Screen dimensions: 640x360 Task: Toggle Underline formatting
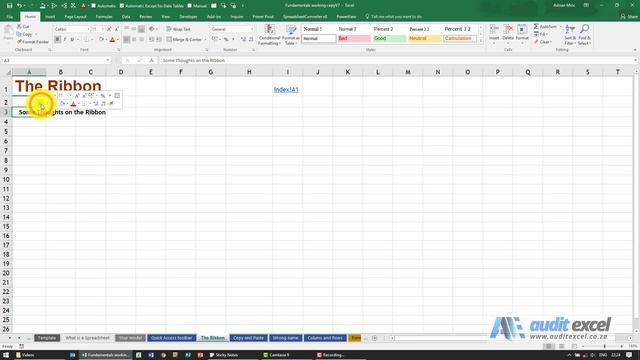[x=72, y=40]
